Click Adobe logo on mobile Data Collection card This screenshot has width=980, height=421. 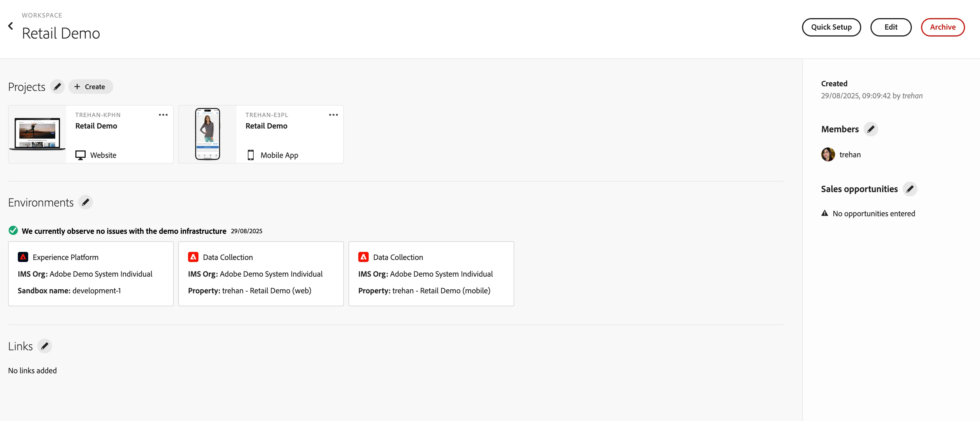363,257
